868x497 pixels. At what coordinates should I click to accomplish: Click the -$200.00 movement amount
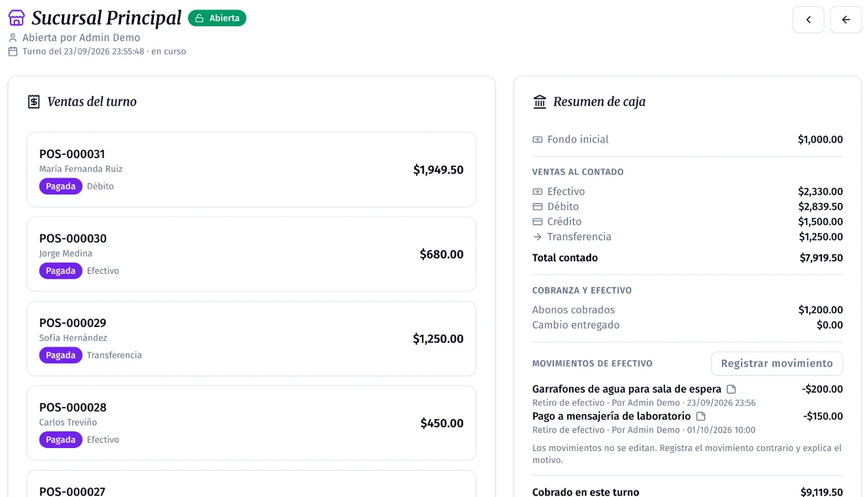point(822,390)
